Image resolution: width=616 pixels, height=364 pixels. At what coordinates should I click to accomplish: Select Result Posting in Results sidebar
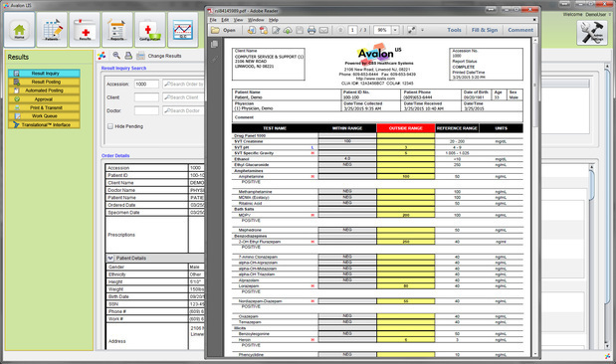(x=44, y=82)
